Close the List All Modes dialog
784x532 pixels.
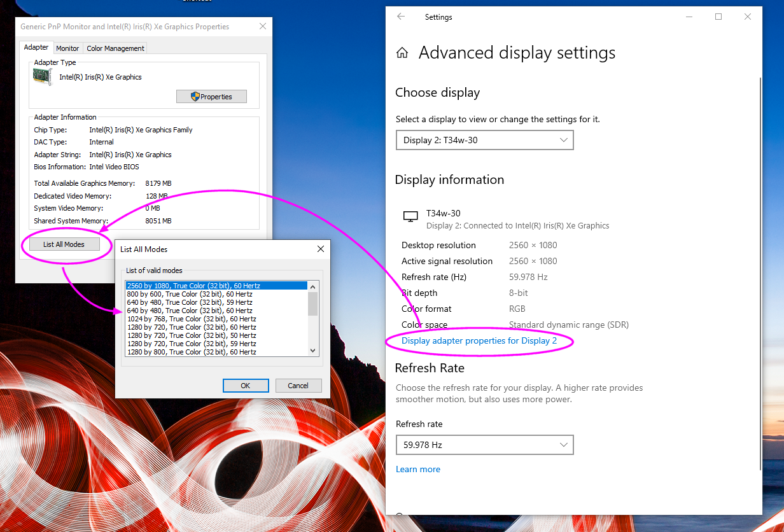[321, 249]
